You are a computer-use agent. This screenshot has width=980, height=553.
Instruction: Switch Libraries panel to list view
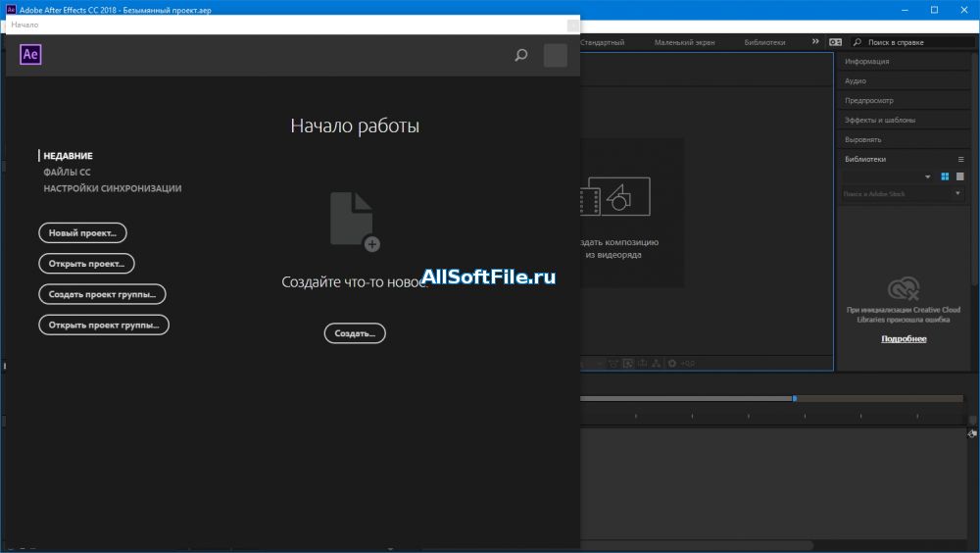(x=960, y=176)
